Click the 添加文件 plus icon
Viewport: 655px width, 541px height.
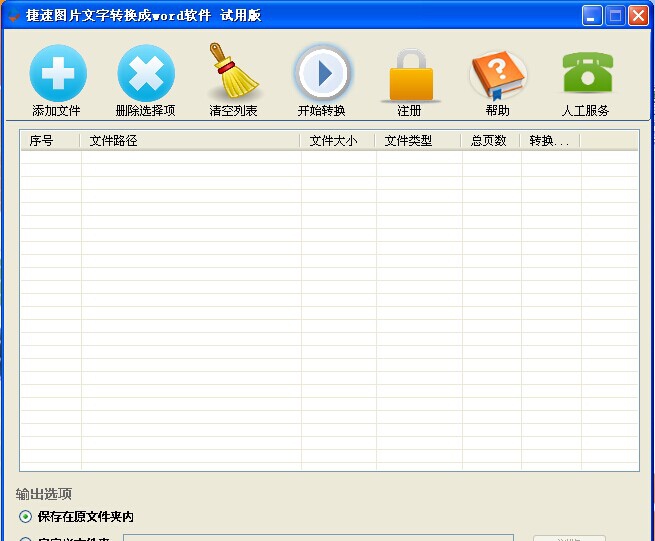point(58,73)
